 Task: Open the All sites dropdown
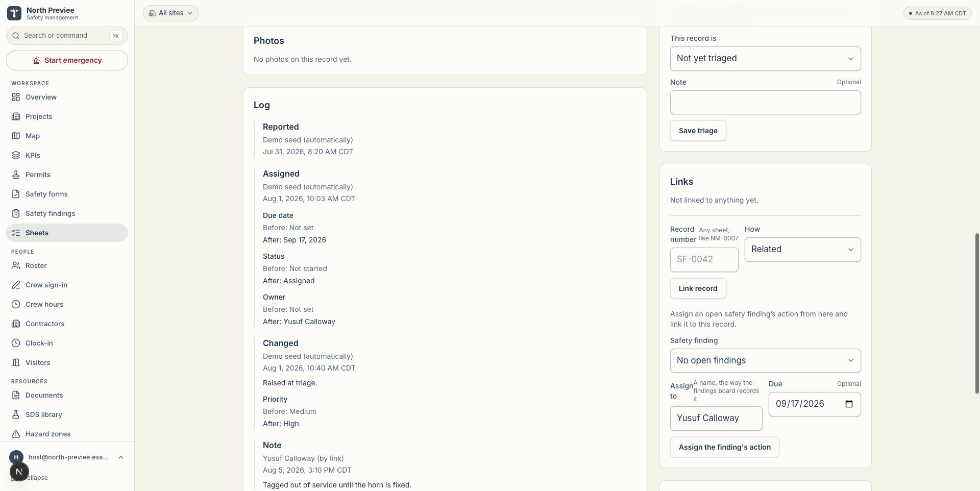coord(170,13)
